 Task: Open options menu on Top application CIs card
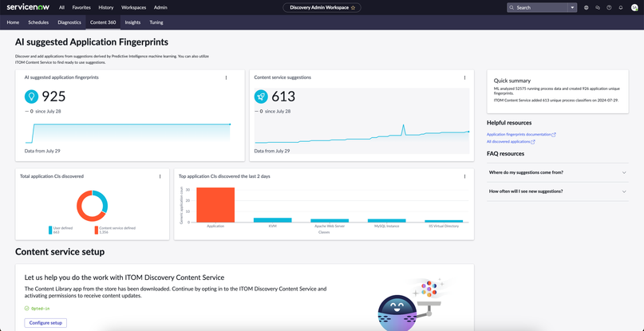[x=464, y=176]
